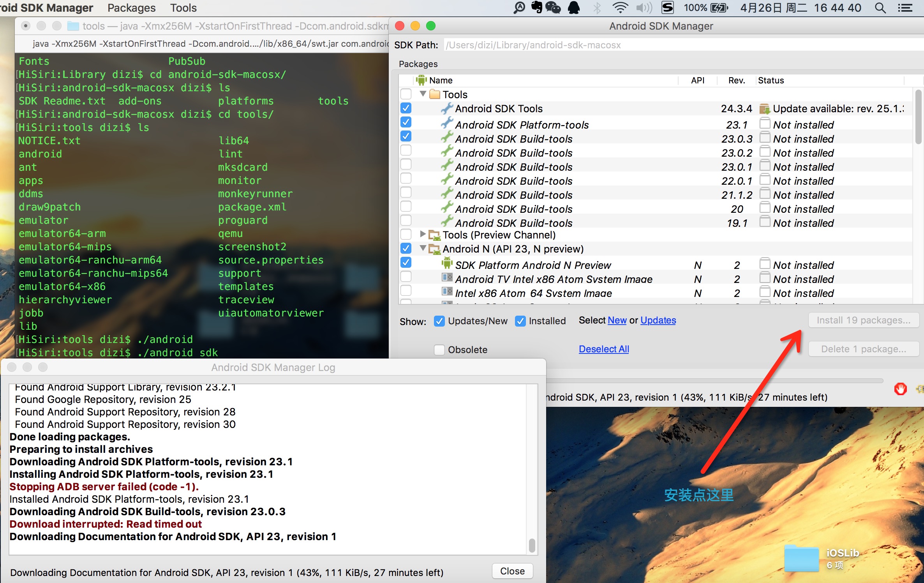Open Notification Center list icon
This screenshot has height=583, width=924.
pos(905,8)
